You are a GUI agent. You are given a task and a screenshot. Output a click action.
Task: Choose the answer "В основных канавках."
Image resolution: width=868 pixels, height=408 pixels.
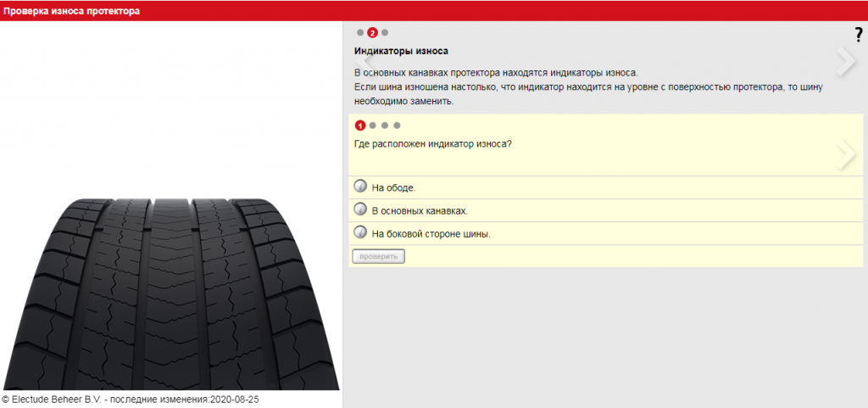pos(605,211)
